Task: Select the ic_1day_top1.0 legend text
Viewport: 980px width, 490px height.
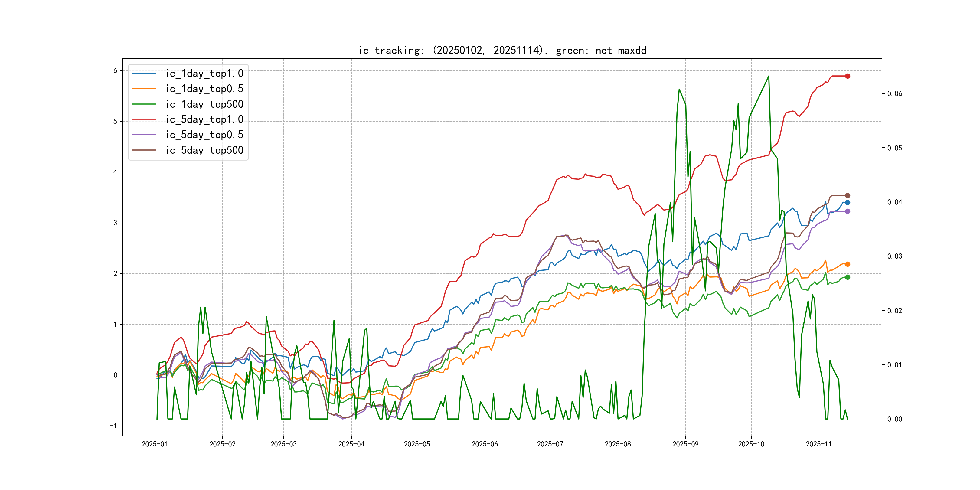Action: (x=204, y=73)
